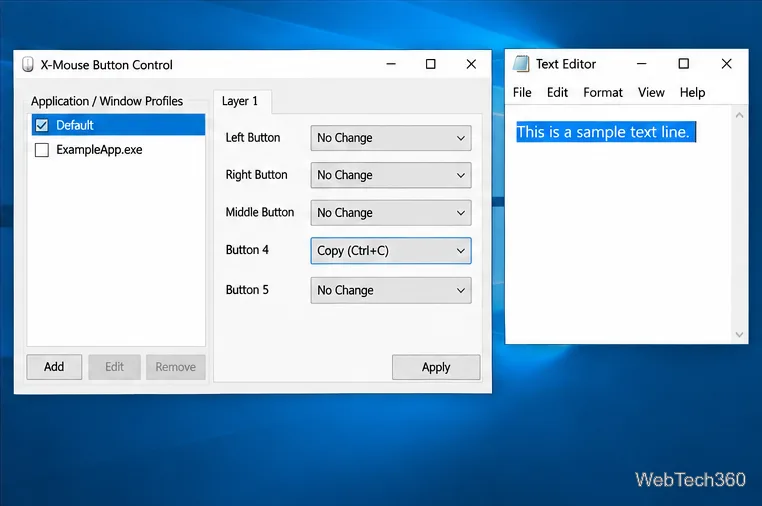Open the Left Button dropdown
The image size is (762, 506).
point(391,138)
